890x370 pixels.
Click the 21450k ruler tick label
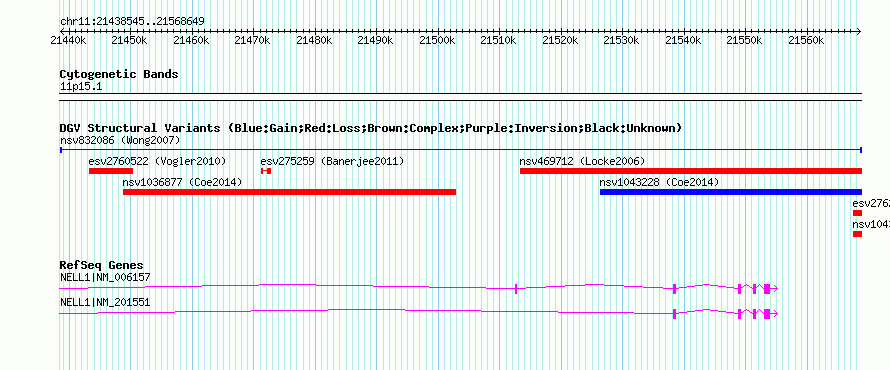click(x=129, y=40)
